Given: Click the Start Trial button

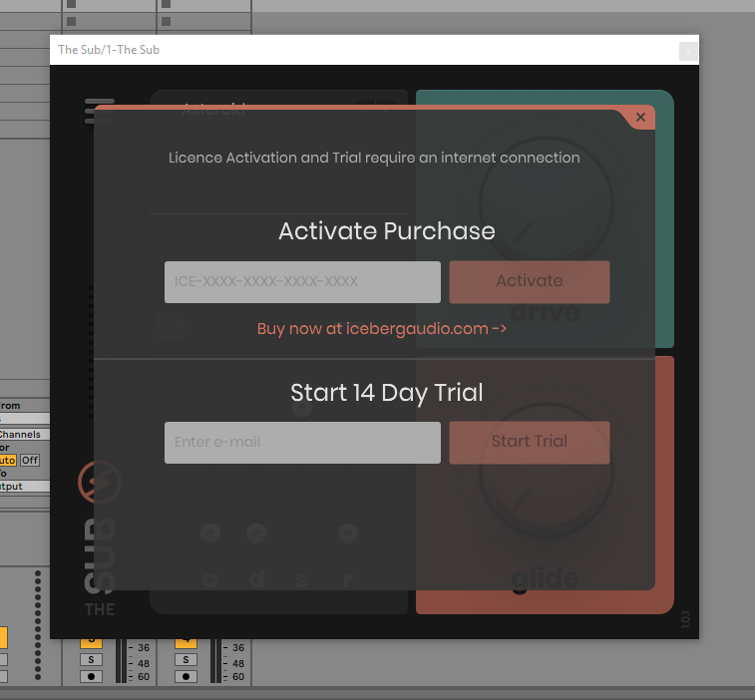Looking at the screenshot, I should click(x=530, y=443).
